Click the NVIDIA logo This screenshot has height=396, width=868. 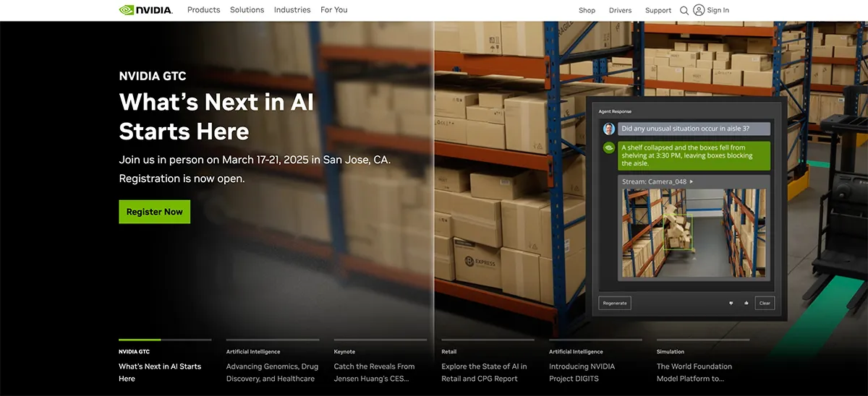point(145,10)
